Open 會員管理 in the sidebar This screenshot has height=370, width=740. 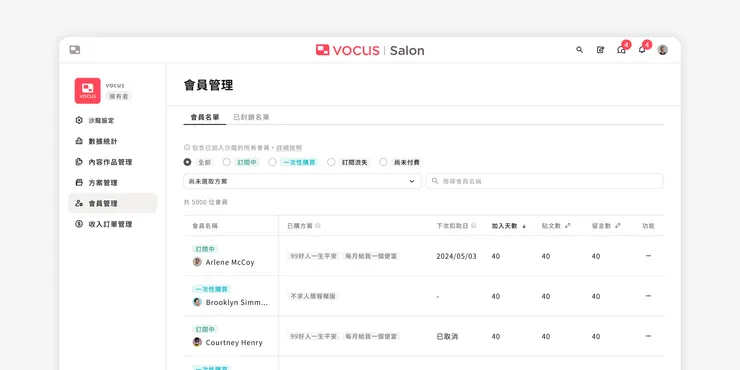pos(112,203)
